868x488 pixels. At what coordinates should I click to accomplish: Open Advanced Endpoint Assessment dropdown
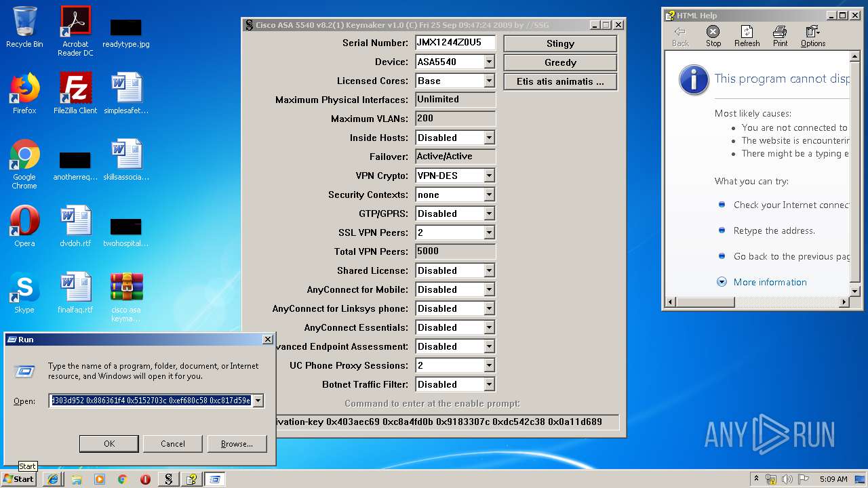pos(489,346)
